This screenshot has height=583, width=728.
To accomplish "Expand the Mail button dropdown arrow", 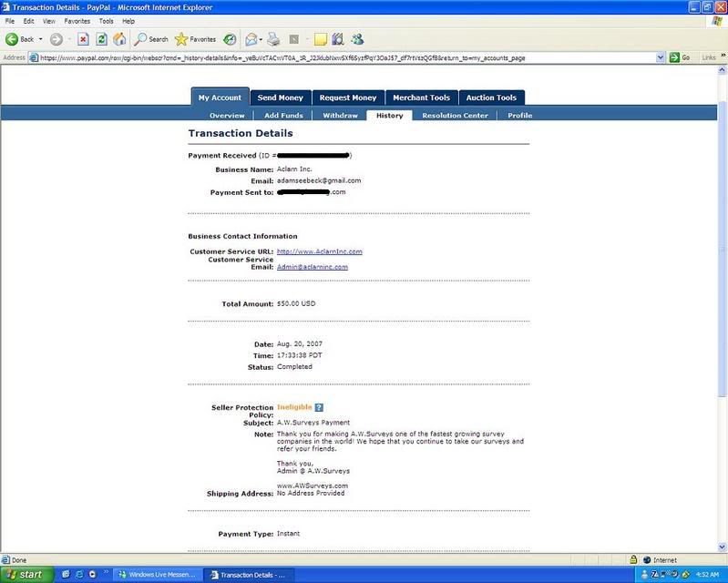I will pyautogui.click(x=261, y=39).
